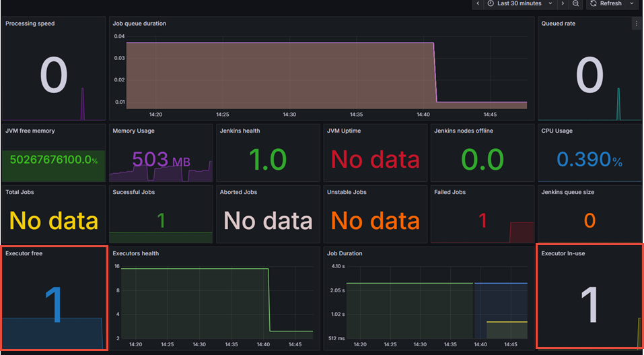Click the Jenkins queue size value

click(589, 220)
